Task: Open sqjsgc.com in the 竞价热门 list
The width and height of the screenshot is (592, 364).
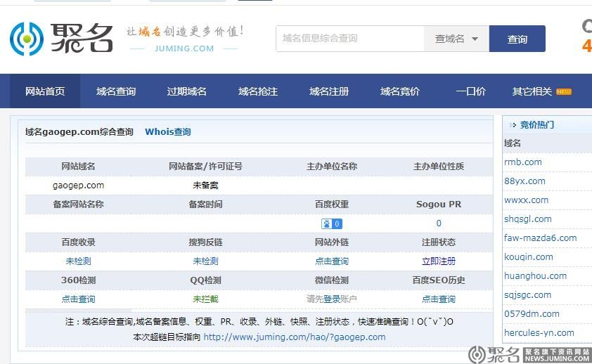Action: [x=527, y=295]
